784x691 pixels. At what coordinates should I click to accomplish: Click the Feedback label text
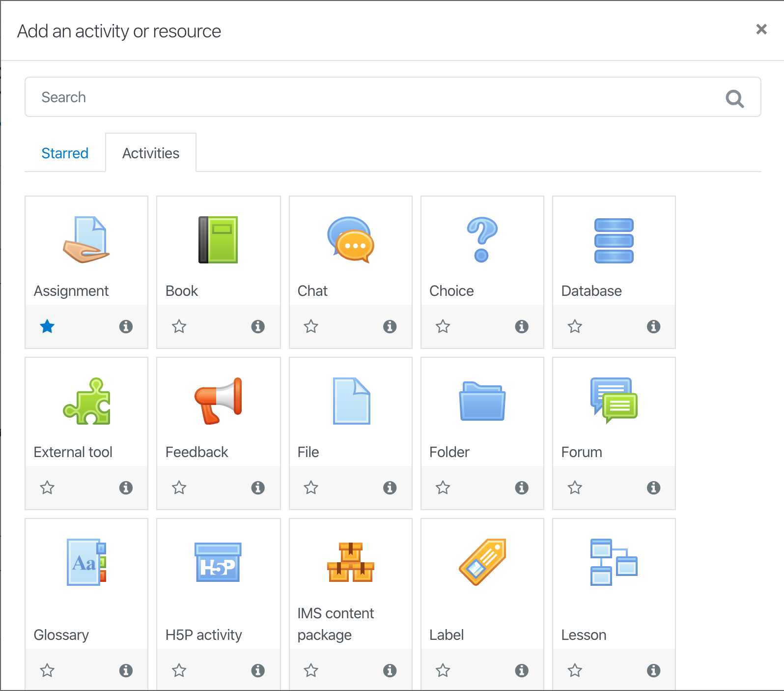[197, 452]
